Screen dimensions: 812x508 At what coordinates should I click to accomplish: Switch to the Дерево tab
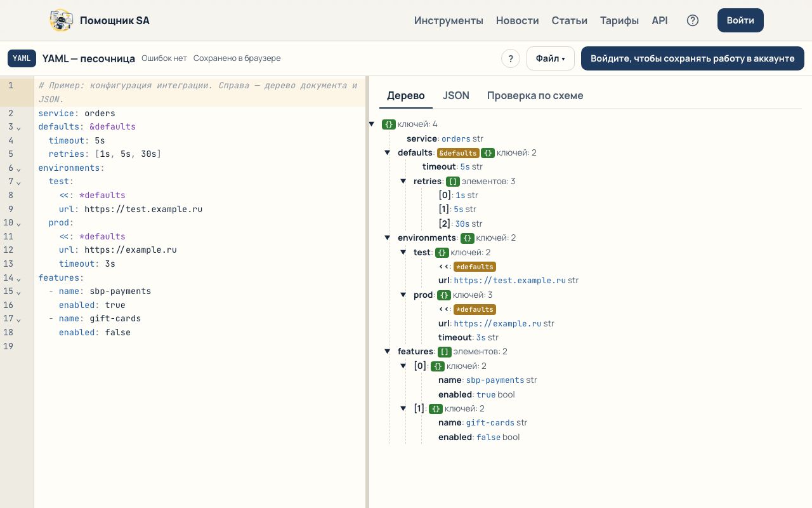click(406, 96)
